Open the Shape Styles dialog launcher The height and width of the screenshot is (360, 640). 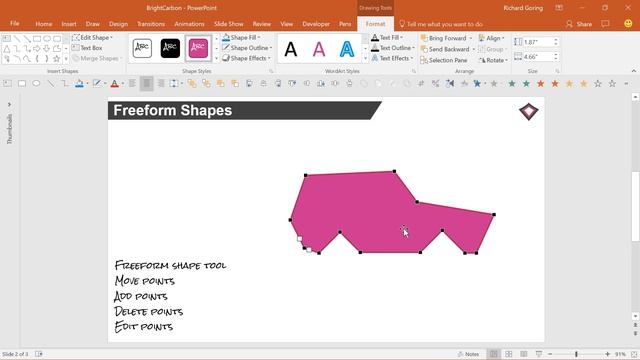pos(271,71)
